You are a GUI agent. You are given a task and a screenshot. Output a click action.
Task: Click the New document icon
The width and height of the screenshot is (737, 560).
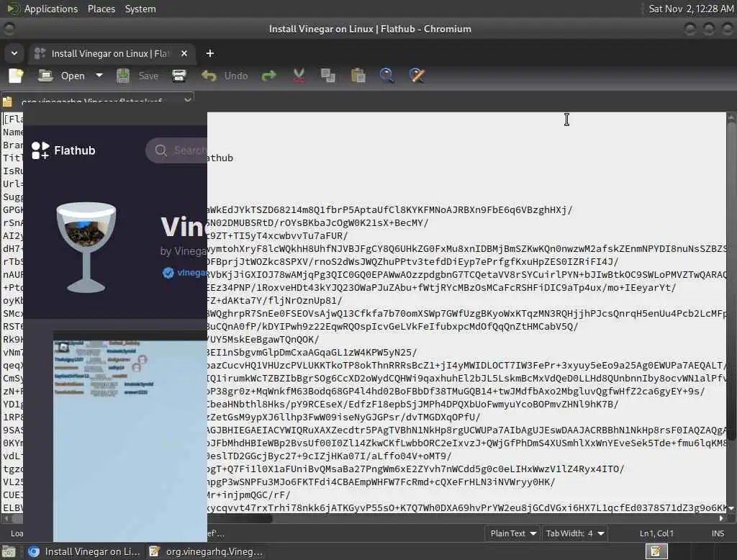16,76
